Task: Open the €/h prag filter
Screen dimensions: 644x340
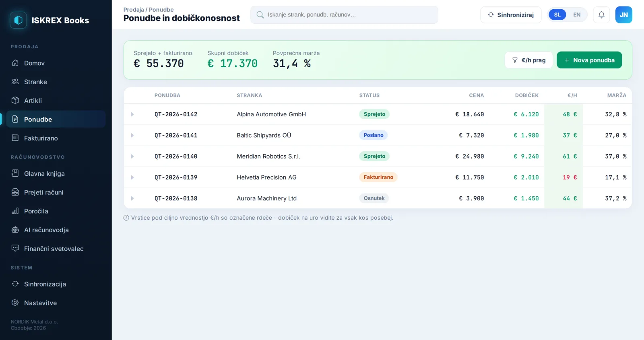Action: point(529,60)
